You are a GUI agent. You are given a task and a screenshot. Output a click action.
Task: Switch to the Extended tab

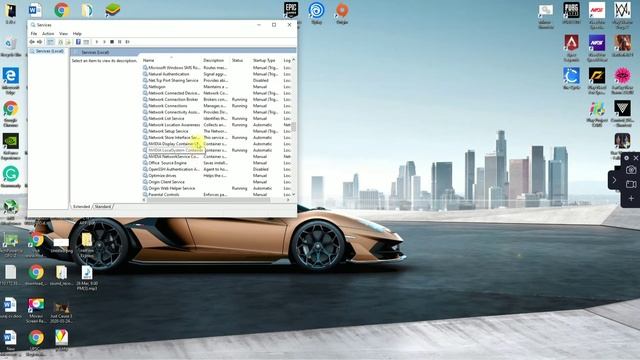click(81, 207)
